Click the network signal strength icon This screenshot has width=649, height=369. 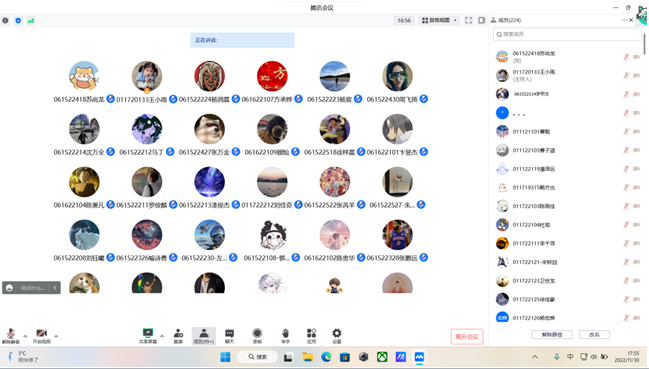[x=31, y=20]
